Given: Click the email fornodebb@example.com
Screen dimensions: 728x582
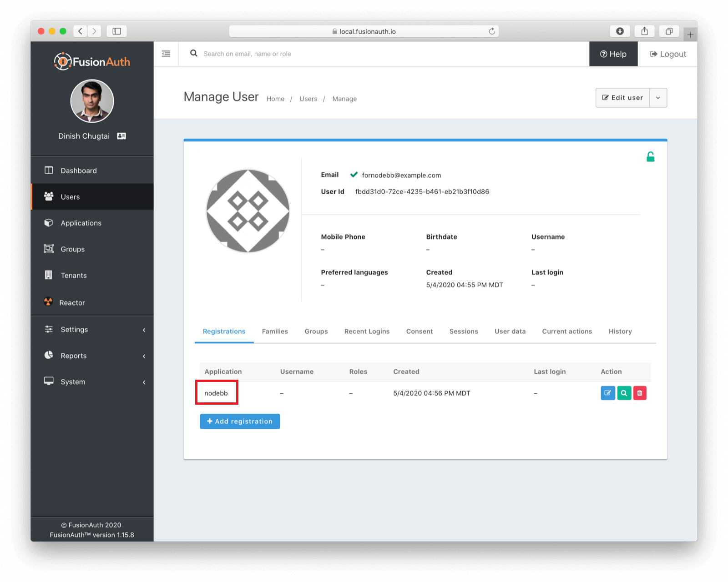Looking at the screenshot, I should [x=401, y=175].
